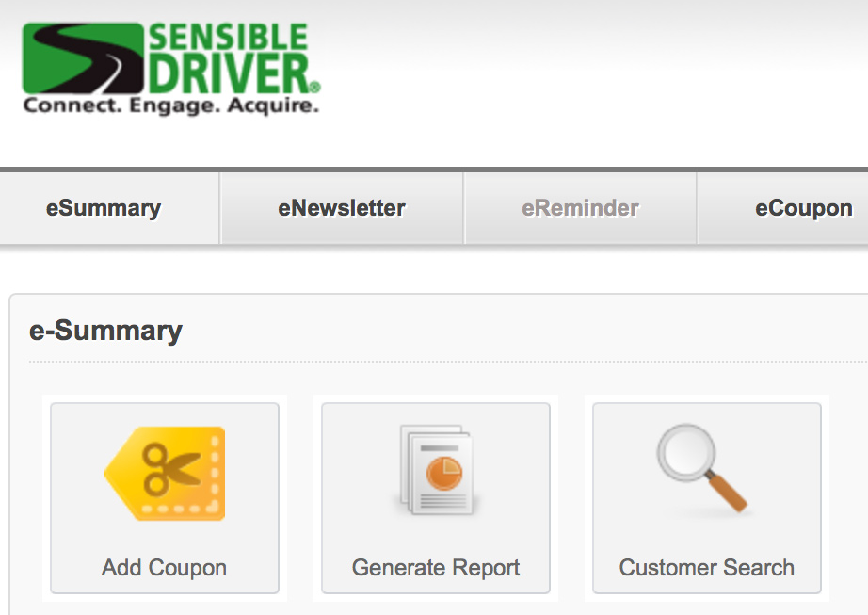This screenshot has height=615, width=868.
Task: Click the green SENSIBLE logo text
Action: coord(228,37)
